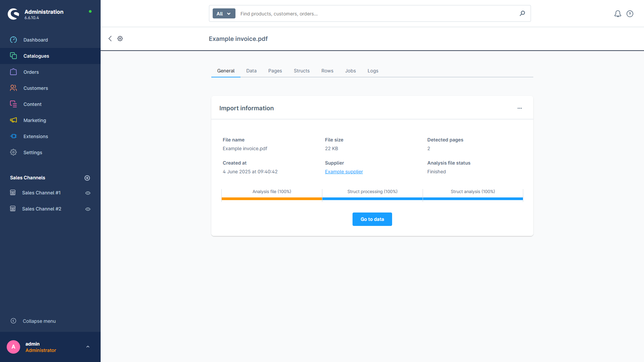Image resolution: width=644 pixels, height=362 pixels.
Task: Open Content menu item
Action: coord(50,104)
